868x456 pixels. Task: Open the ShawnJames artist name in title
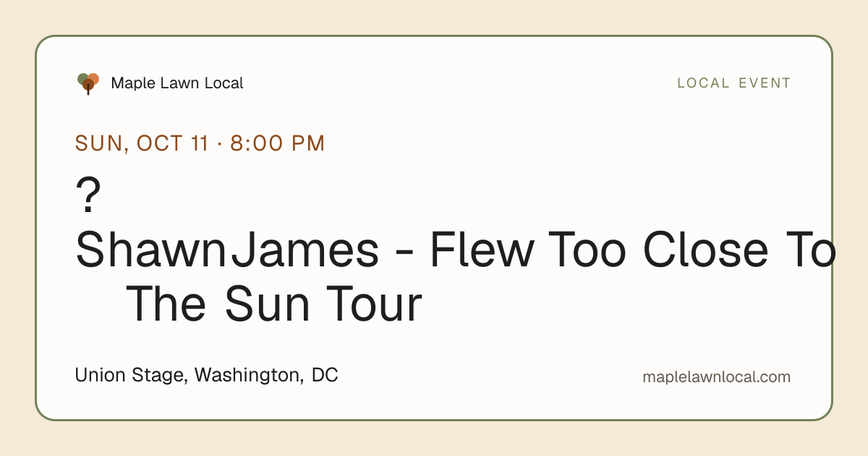(227, 250)
